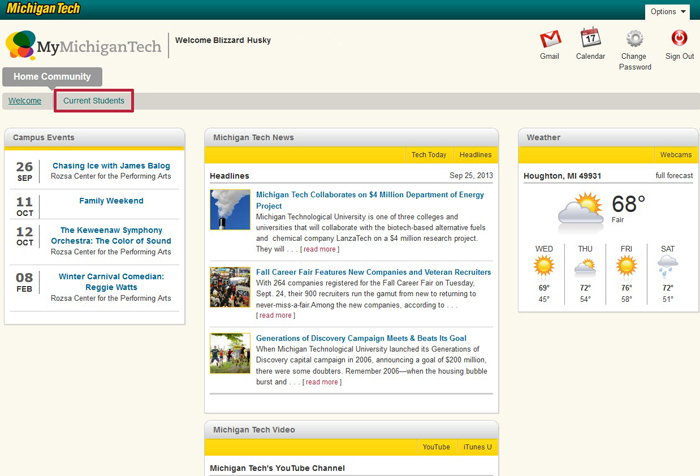
Task: Click the Michigan Tech header logo
Action: point(43,8)
